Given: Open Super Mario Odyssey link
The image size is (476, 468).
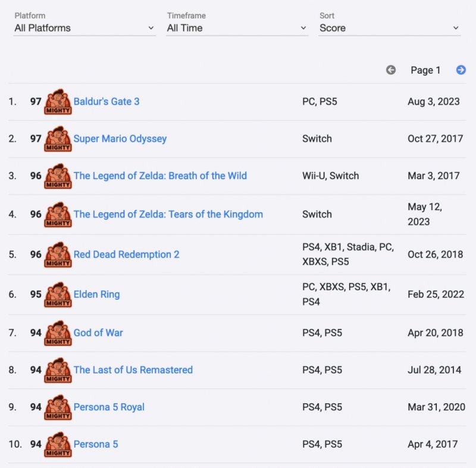Looking at the screenshot, I should (120, 139).
